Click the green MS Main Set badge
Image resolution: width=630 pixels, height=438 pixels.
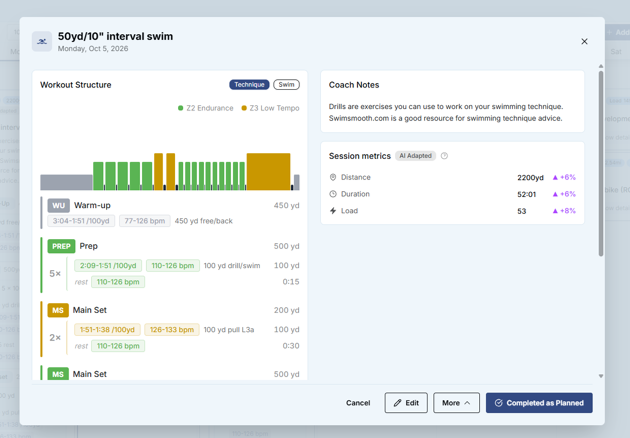click(x=58, y=374)
